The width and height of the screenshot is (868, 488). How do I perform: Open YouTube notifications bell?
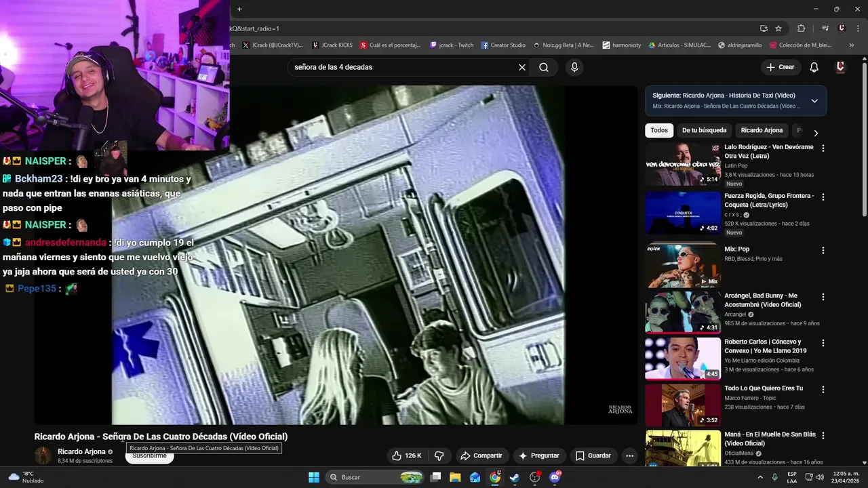pos(814,67)
